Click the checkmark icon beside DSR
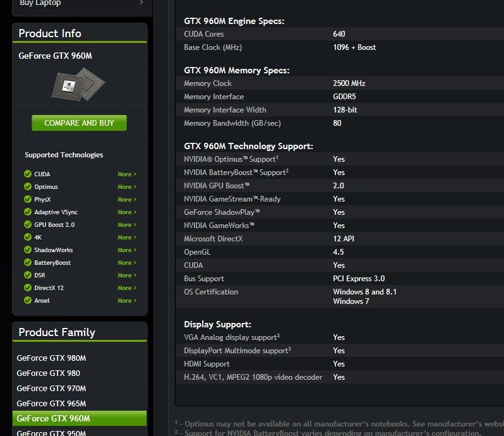The height and width of the screenshot is (436, 504). 28,275
